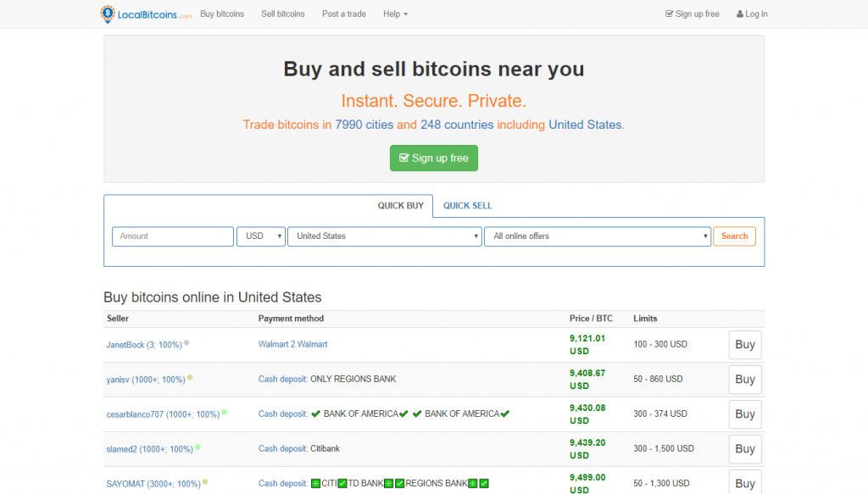Select the QUICK BUY tab
This screenshot has width=868, height=494.
(400, 206)
